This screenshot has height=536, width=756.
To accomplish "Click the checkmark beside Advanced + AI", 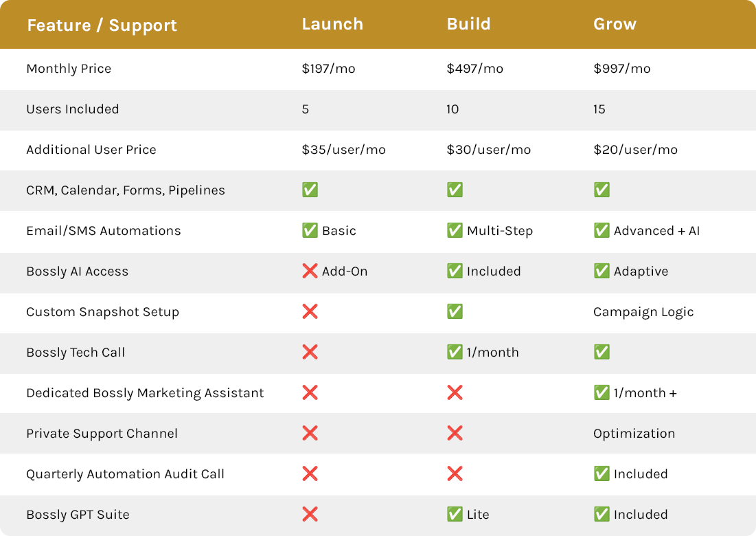I will [602, 230].
